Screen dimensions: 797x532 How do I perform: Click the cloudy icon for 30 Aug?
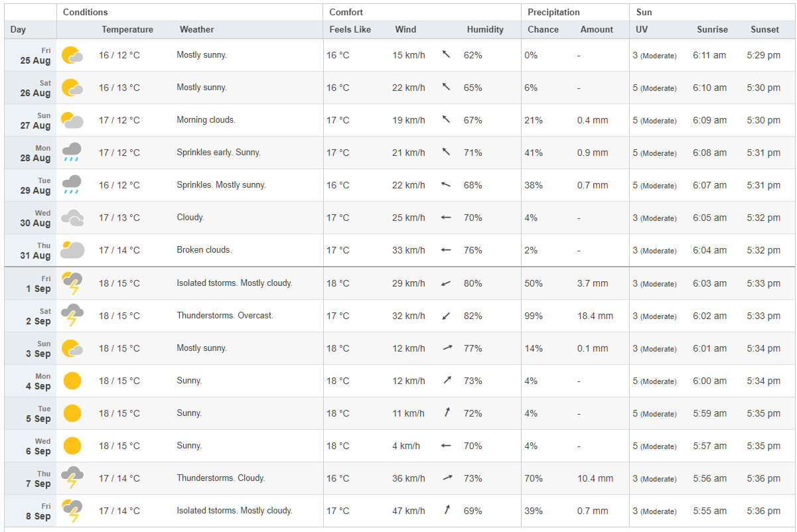click(72, 218)
